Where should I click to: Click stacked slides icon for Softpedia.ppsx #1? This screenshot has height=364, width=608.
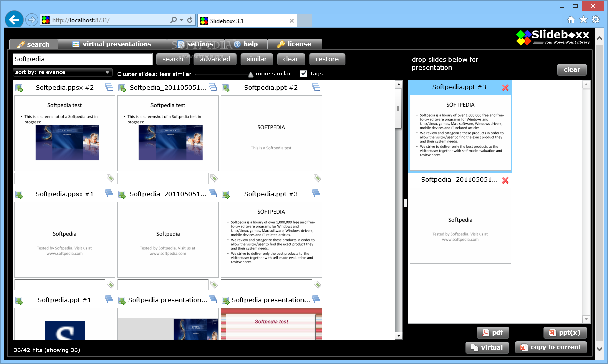pyautogui.click(x=109, y=194)
